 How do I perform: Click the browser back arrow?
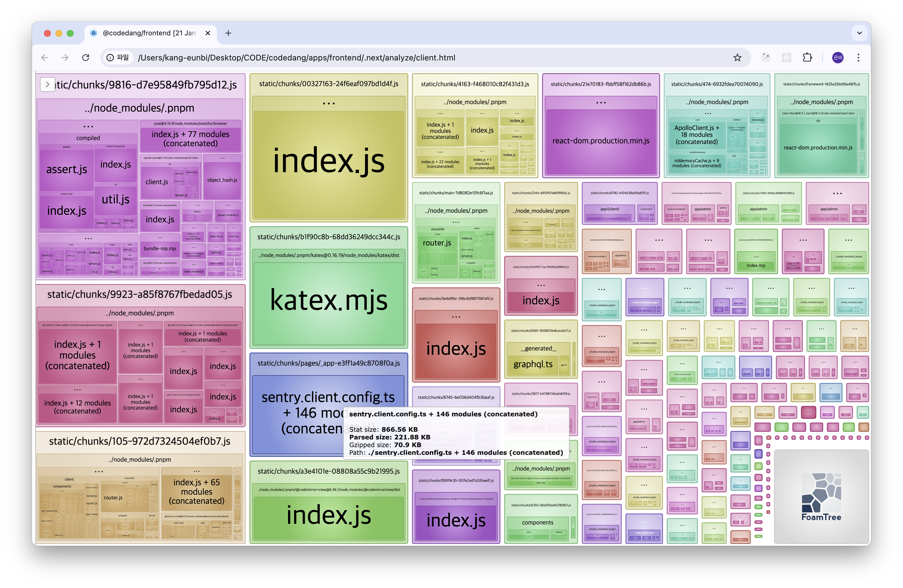tap(45, 58)
